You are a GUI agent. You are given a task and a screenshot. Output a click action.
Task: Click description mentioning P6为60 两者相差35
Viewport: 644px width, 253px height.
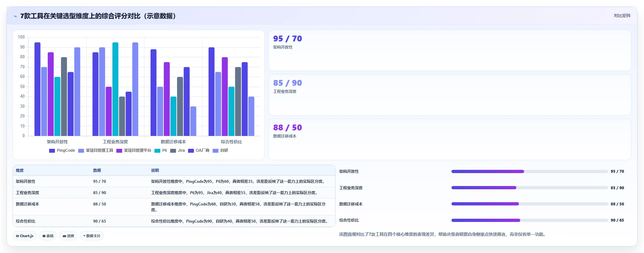(x=238, y=181)
